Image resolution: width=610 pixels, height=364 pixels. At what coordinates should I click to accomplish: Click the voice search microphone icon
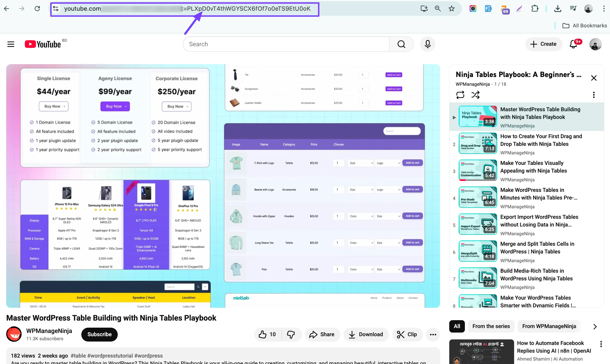tap(427, 44)
